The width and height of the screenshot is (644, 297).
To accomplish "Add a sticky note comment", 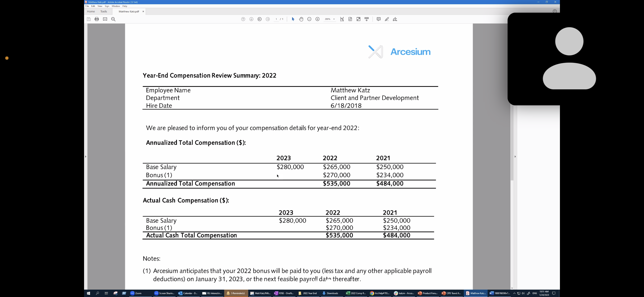I will pyautogui.click(x=379, y=19).
